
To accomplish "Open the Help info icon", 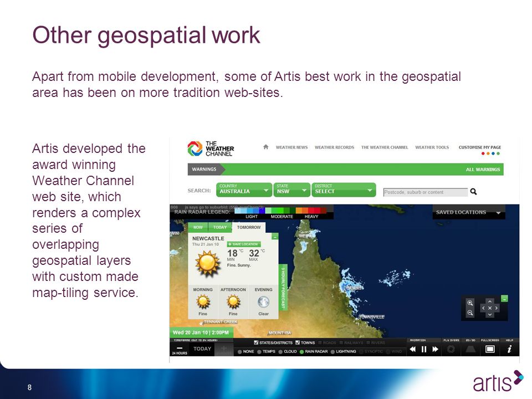I will pos(509,349).
